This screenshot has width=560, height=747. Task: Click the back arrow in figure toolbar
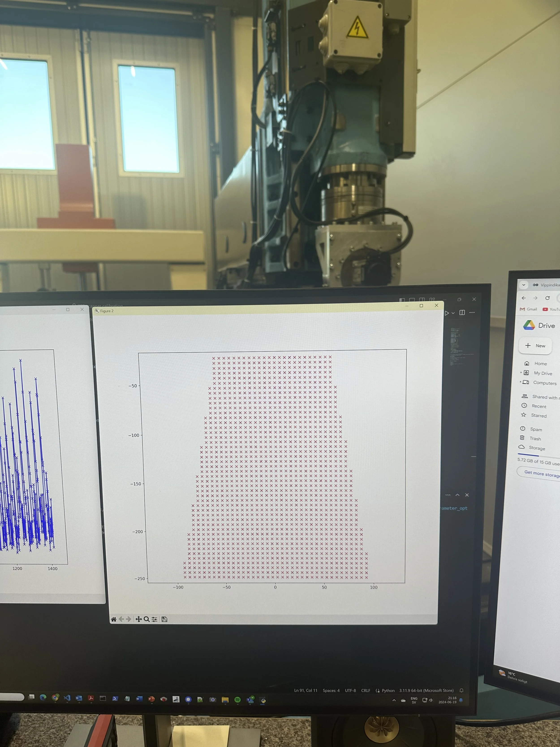121,619
